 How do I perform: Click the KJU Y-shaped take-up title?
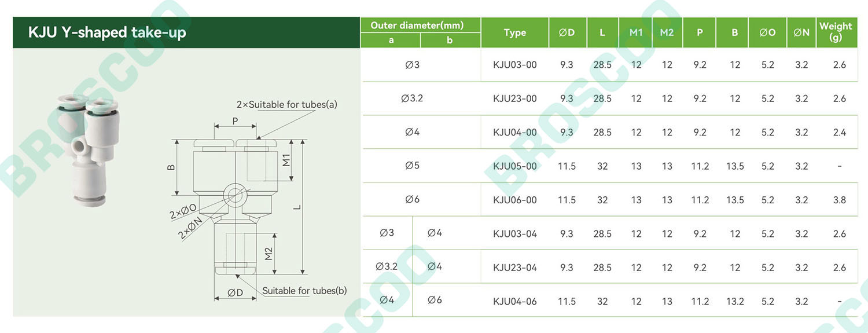(x=107, y=32)
